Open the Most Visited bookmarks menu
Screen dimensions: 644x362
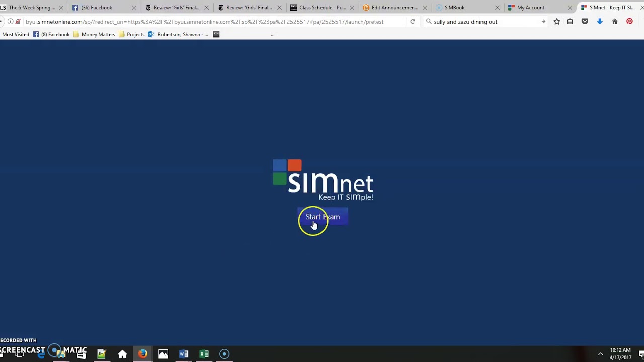[15, 34]
